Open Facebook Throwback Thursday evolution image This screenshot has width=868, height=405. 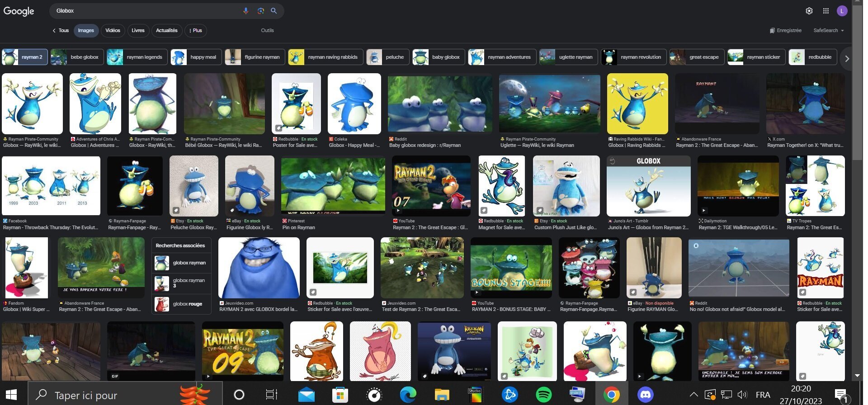point(51,186)
